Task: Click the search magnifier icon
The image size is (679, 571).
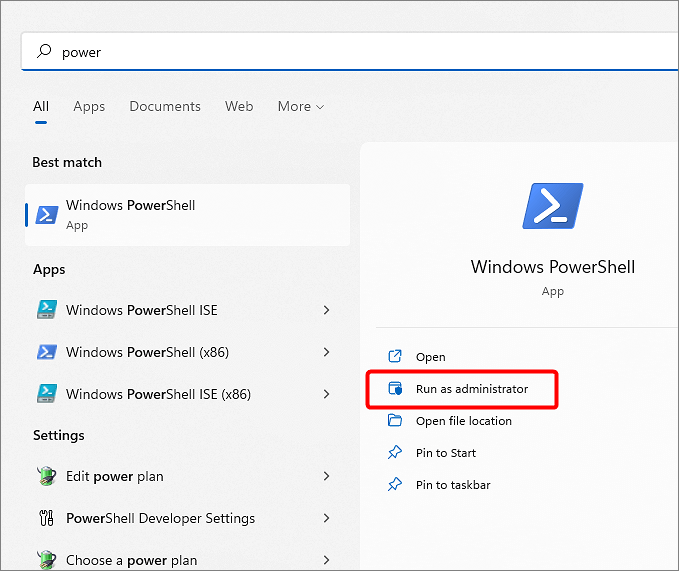Action: coord(44,51)
